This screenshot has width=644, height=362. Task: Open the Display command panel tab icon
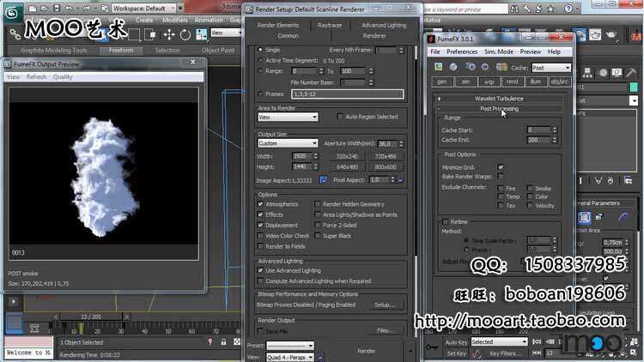(617, 73)
